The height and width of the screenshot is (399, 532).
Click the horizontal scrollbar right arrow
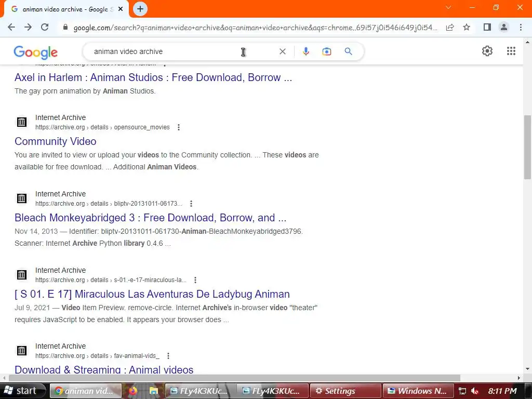point(519,378)
